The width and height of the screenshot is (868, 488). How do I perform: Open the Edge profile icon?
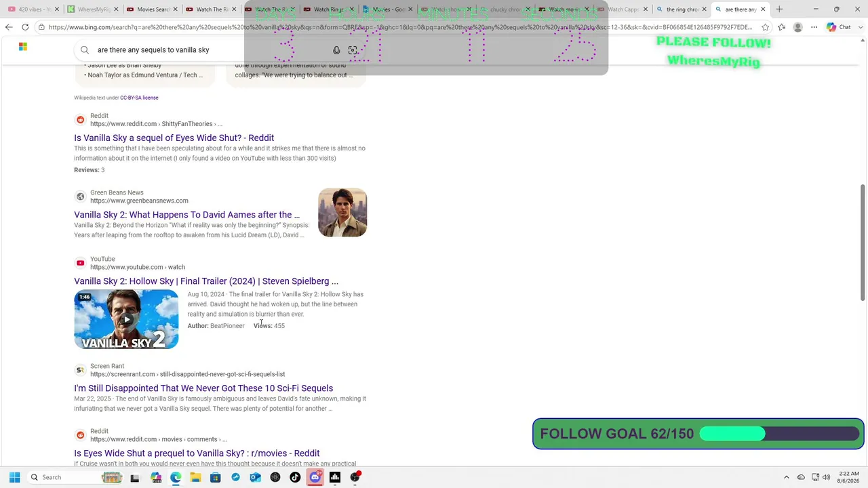[x=798, y=27]
